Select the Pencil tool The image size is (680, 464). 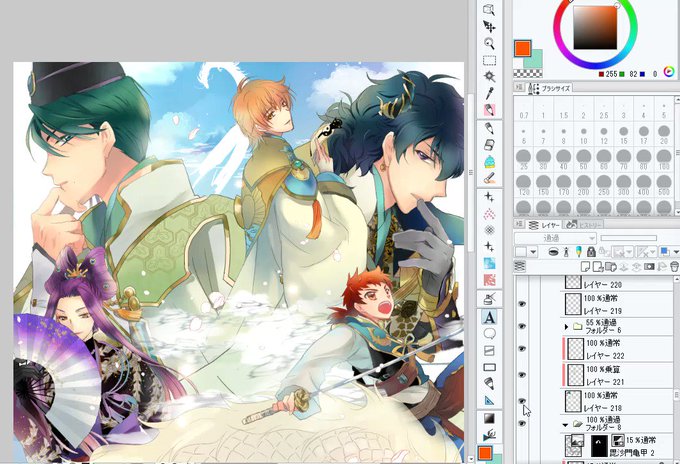[489, 128]
